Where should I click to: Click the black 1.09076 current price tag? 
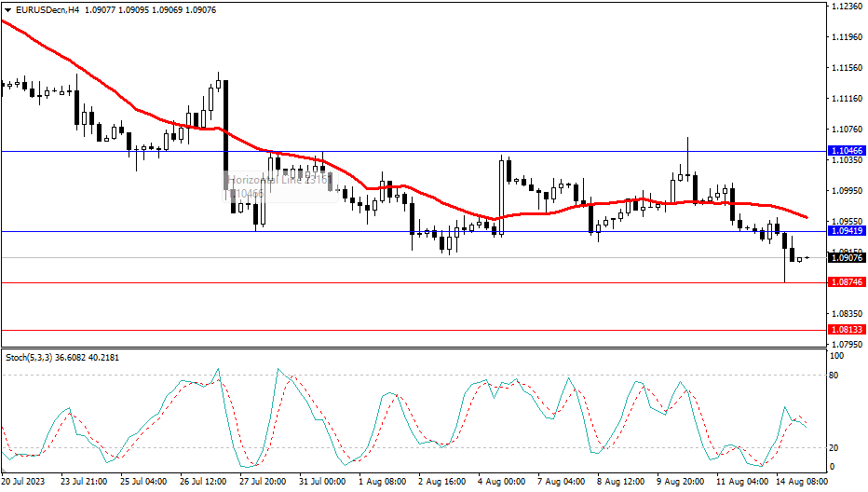pos(846,258)
